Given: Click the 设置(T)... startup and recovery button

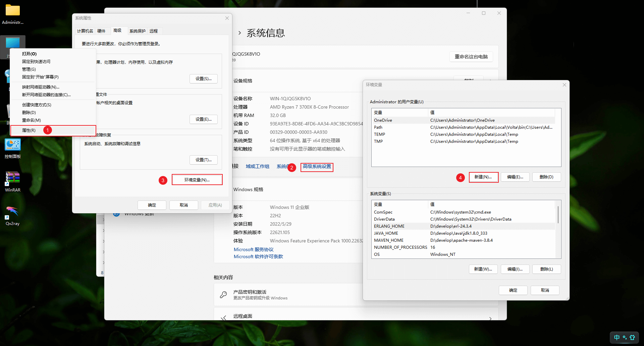Looking at the screenshot, I should coord(204,160).
